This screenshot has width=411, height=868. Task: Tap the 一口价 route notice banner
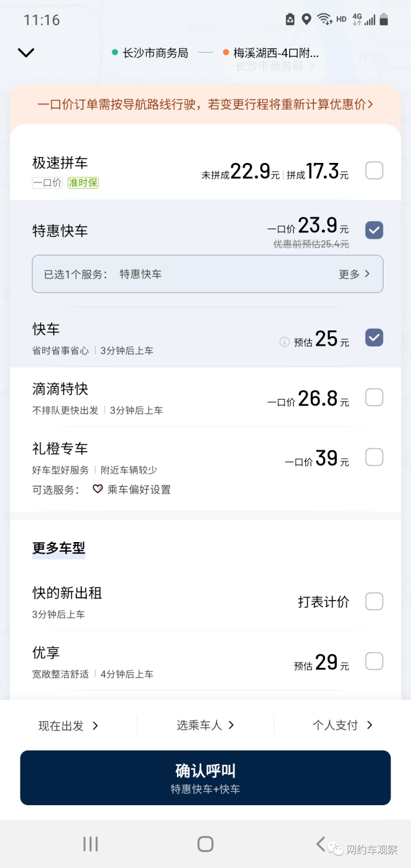click(205, 104)
